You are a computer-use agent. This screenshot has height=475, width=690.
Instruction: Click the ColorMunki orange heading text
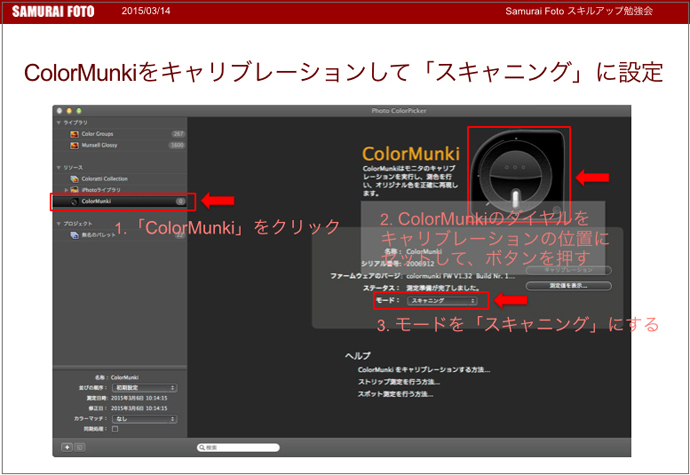[411, 154]
